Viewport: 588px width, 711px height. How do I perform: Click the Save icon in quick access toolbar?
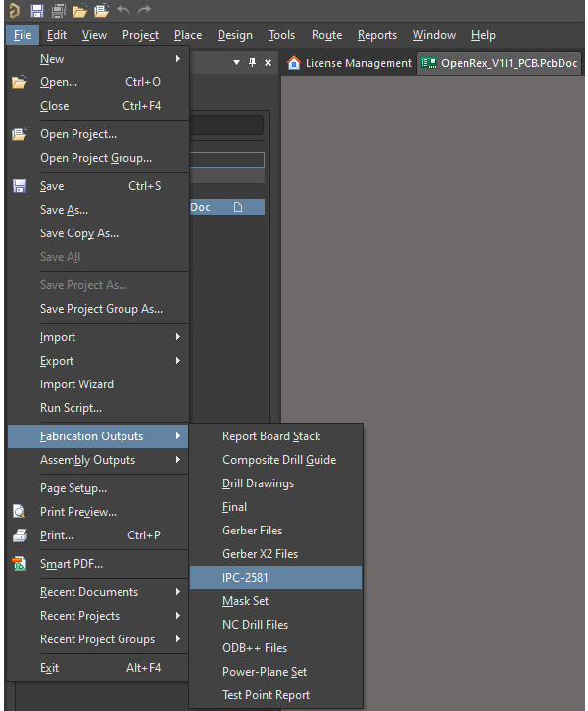click(36, 10)
